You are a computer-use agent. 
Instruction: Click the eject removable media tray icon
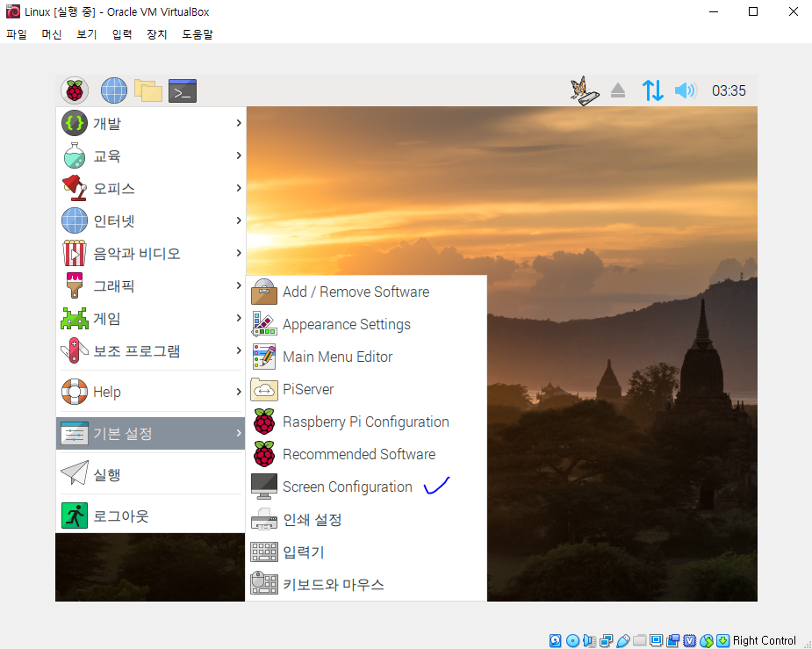618,90
